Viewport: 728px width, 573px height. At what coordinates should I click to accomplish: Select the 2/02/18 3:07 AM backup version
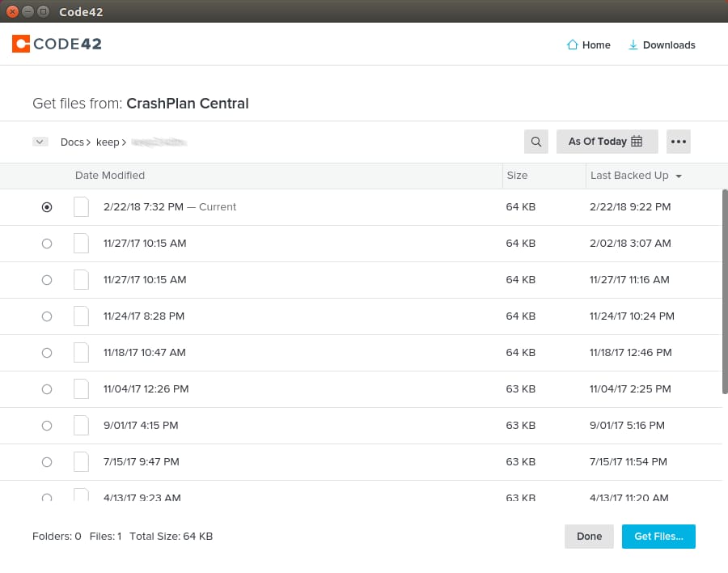pos(47,244)
